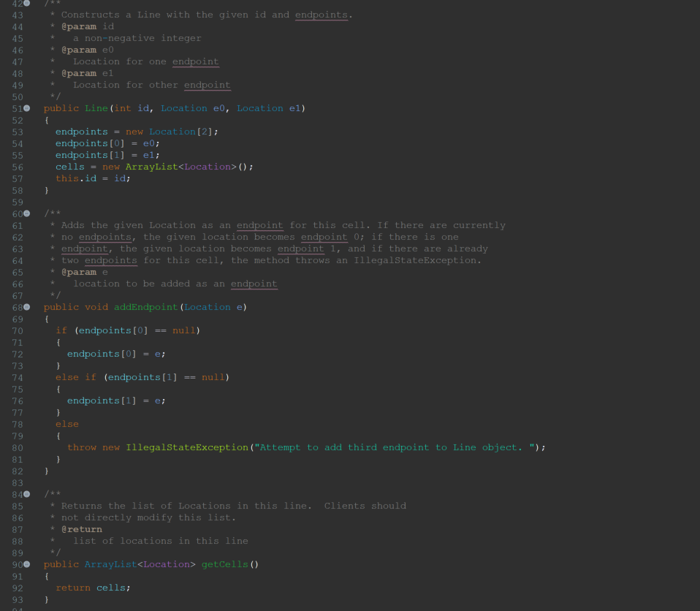Viewport: 700px width, 611px height.
Task: Collapse the addEndpoint method at line 68
Action: pyautogui.click(x=27, y=307)
